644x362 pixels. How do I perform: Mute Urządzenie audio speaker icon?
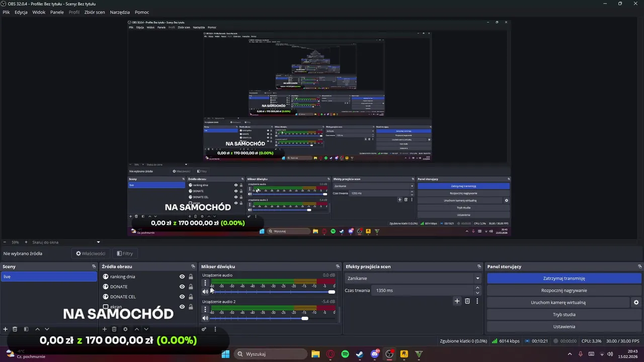(x=205, y=292)
